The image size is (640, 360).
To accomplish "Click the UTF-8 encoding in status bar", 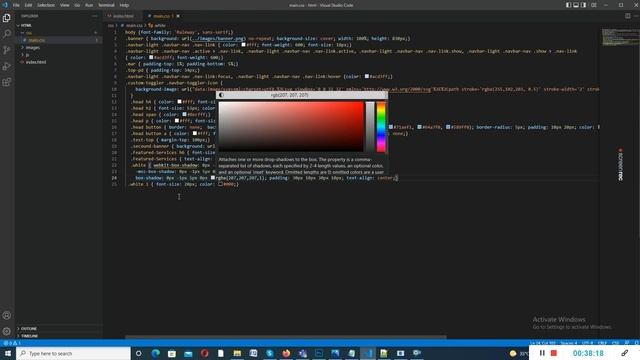I will pos(587,343).
